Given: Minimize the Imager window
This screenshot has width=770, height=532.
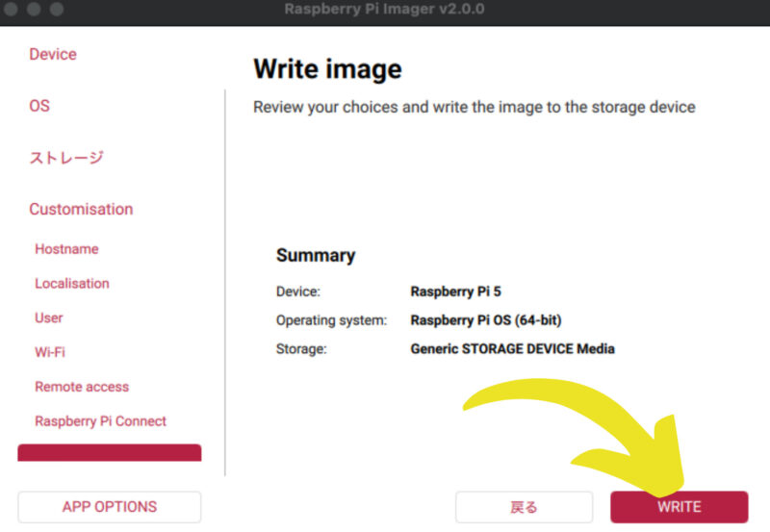Looking at the screenshot, I should pyautogui.click(x=35, y=10).
